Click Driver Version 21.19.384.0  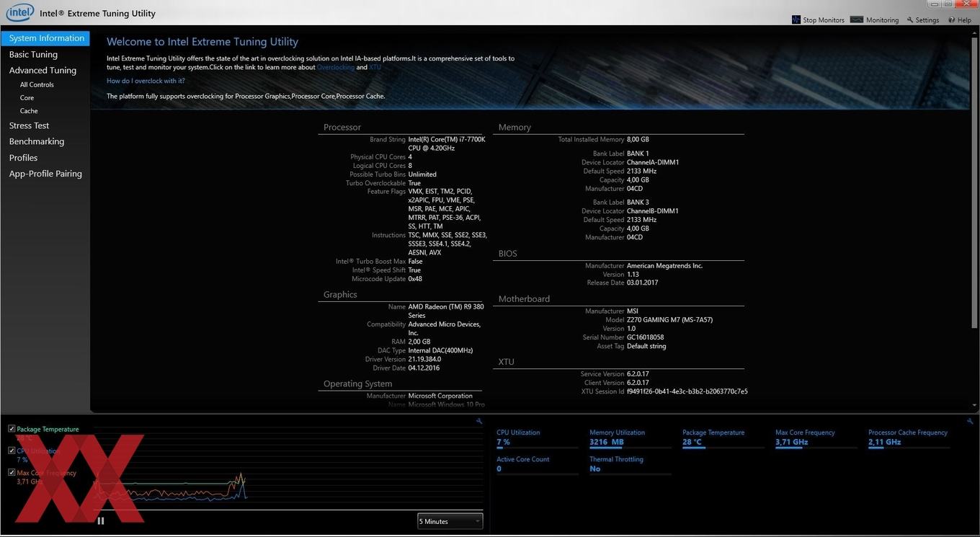424,359
